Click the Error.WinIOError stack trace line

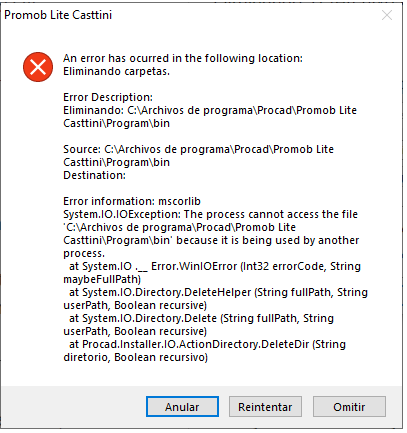pyautogui.click(x=215, y=266)
